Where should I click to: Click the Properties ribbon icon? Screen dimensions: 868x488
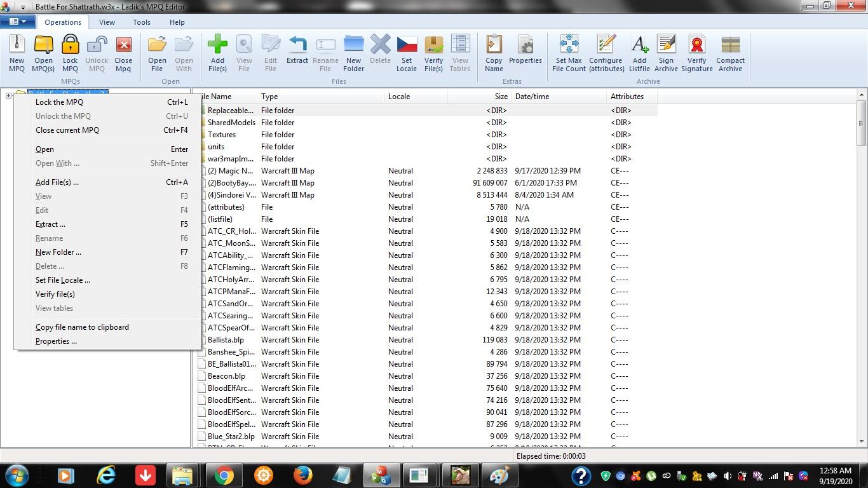coord(526,50)
